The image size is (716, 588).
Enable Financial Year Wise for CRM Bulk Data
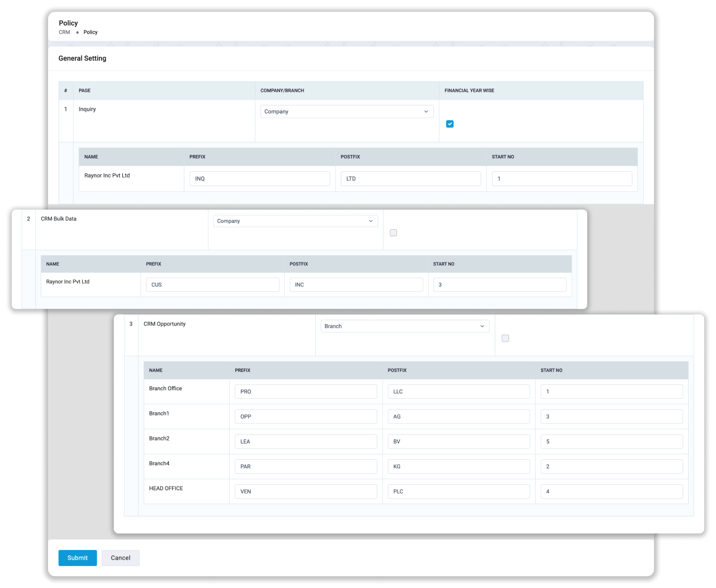coord(393,232)
